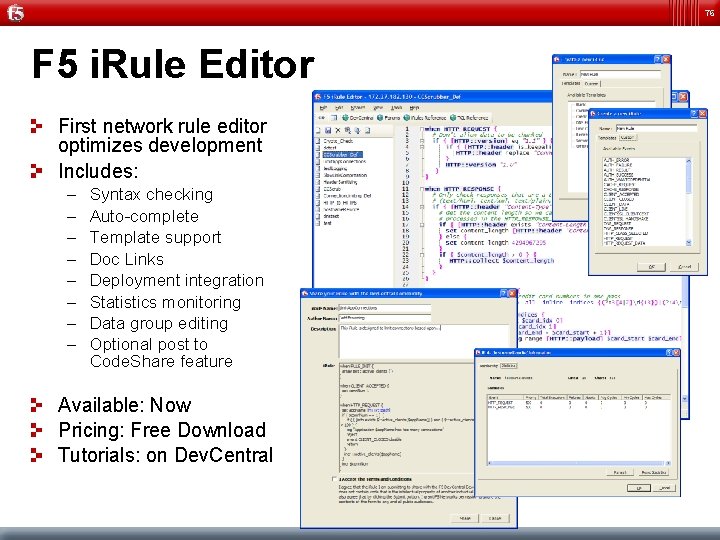
Task: Click the refresh arrows icon above rule list
Action: [358, 130]
